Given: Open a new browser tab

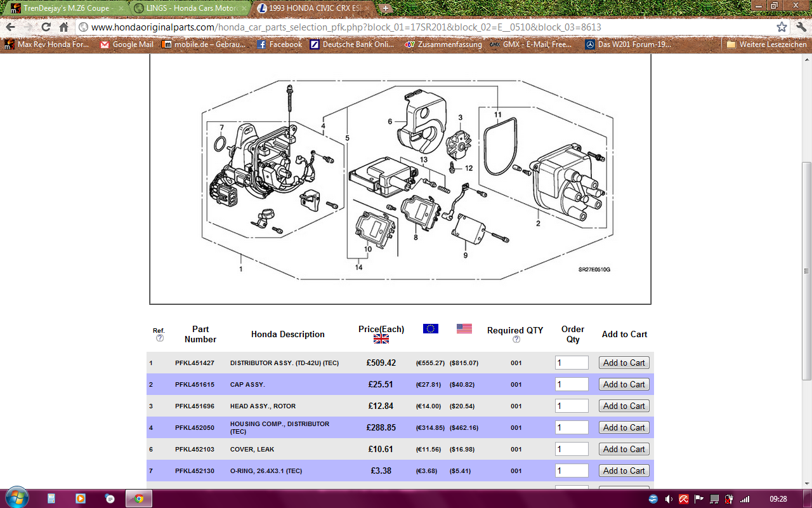Looking at the screenshot, I should [386, 8].
